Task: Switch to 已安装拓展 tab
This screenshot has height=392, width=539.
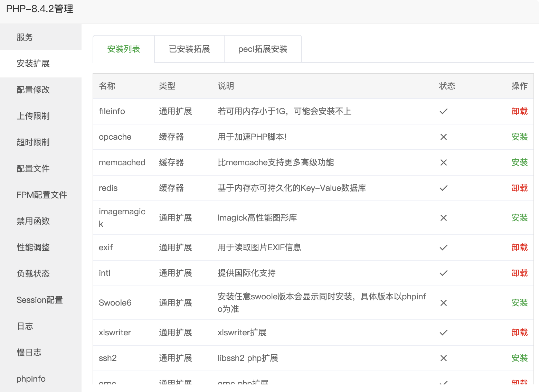Action: [x=189, y=49]
